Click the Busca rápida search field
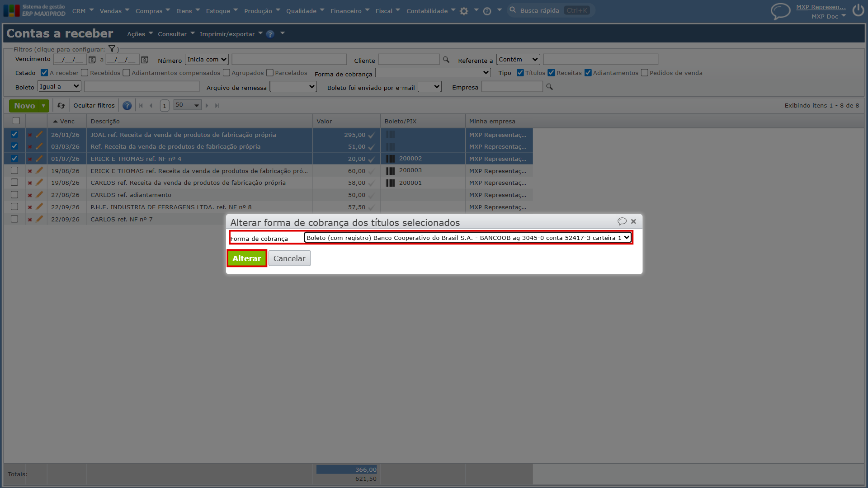This screenshot has width=868, height=488. coord(551,10)
